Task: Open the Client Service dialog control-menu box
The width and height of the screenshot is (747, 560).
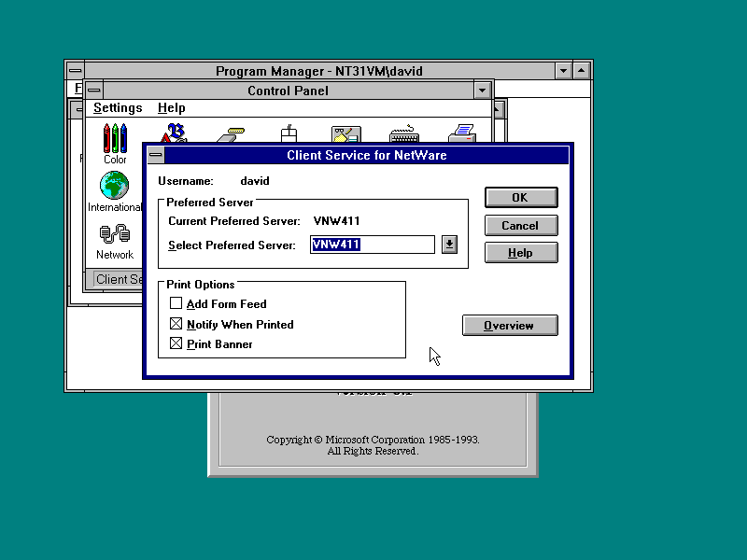Action: click(156, 155)
